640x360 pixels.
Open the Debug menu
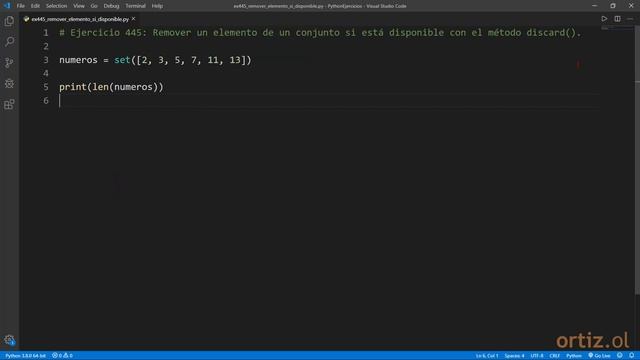pyautogui.click(x=111, y=6)
